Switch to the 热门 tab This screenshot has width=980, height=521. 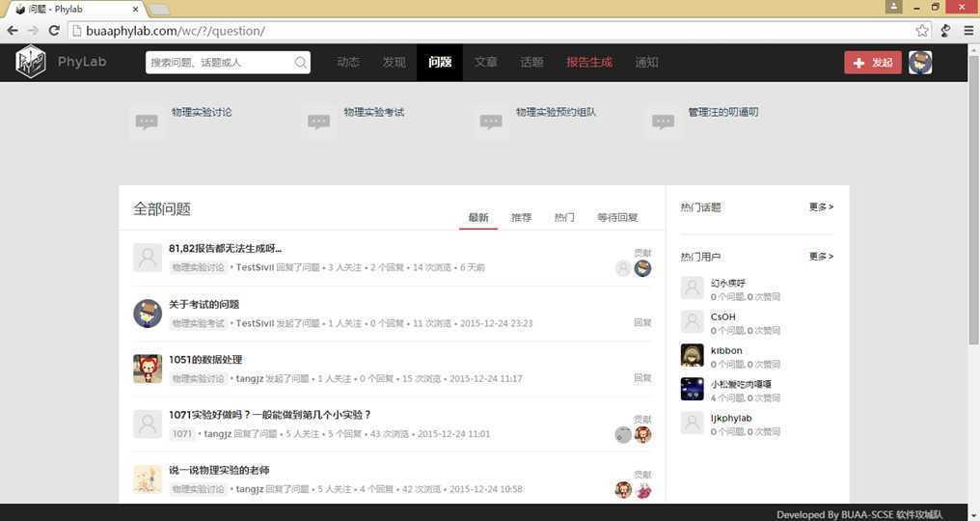coord(564,218)
